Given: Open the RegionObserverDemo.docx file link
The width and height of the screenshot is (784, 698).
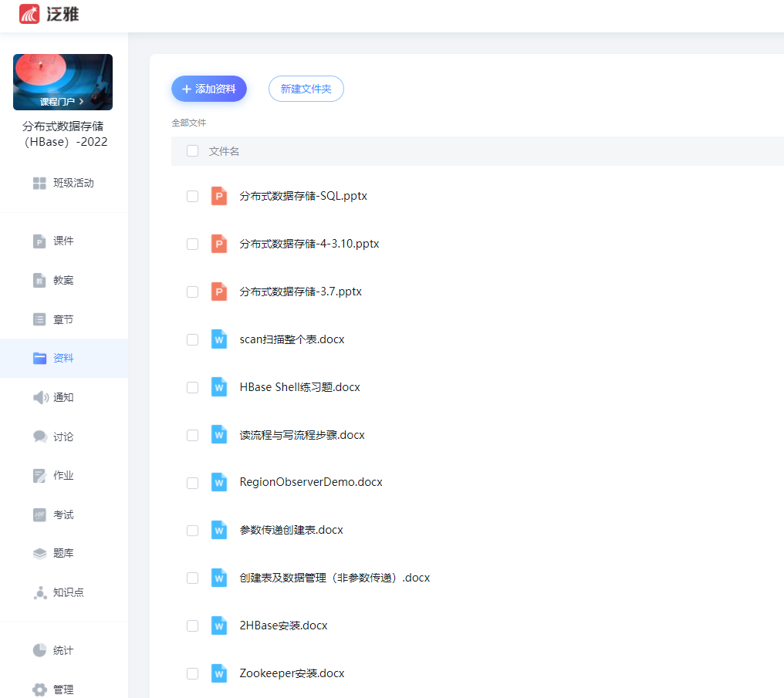Looking at the screenshot, I should [x=310, y=482].
